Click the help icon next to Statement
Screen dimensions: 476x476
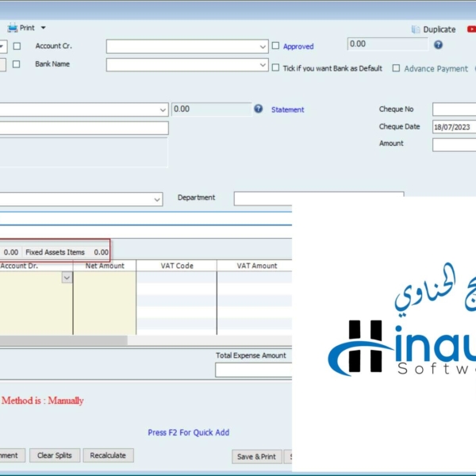click(x=258, y=109)
